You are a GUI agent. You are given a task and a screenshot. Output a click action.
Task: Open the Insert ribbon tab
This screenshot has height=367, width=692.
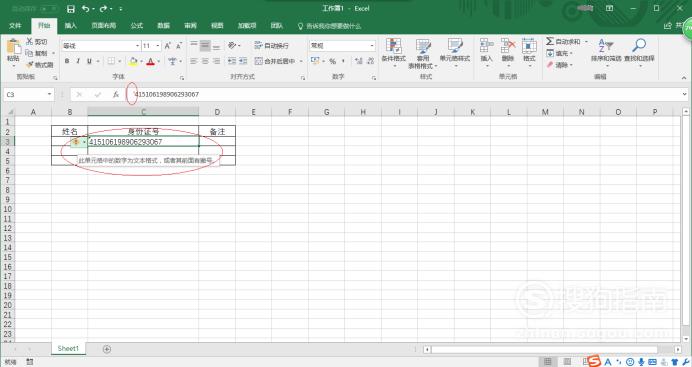[71, 26]
